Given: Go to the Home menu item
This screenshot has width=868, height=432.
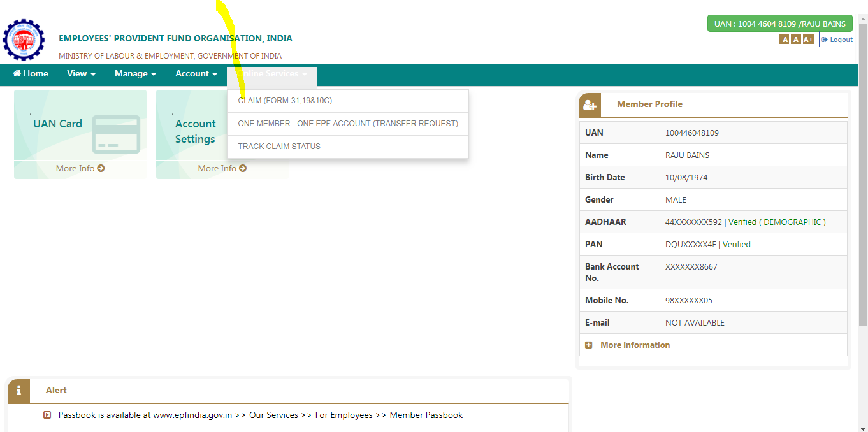Looking at the screenshot, I should coord(31,74).
